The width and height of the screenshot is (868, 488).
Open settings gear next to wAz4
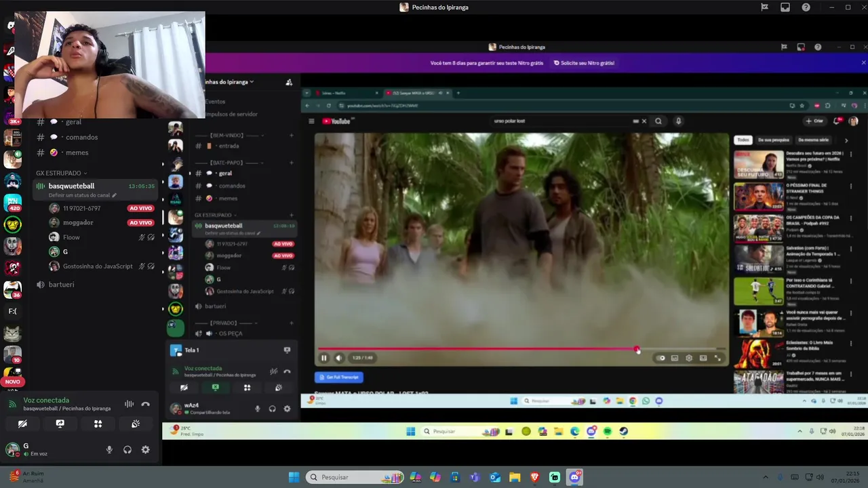tap(287, 409)
